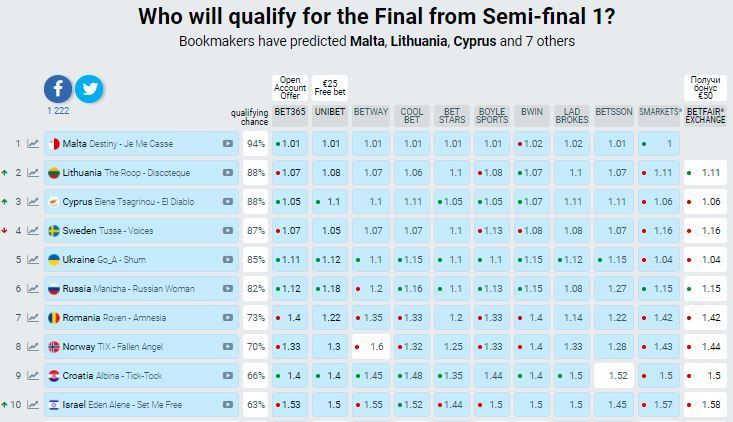The image size is (733, 422).
Task: Open the odds history chart for Croatia
Action: tap(33, 376)
